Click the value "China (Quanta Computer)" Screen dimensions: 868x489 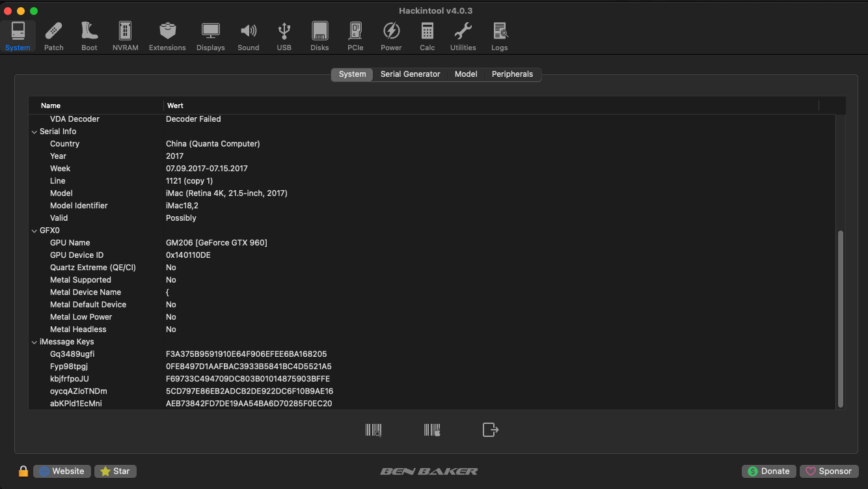point(213,144)
